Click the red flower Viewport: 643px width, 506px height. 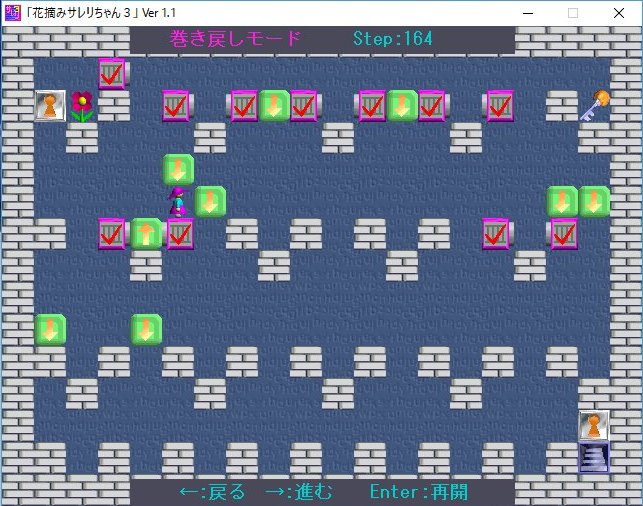click(x=82, y=105)
